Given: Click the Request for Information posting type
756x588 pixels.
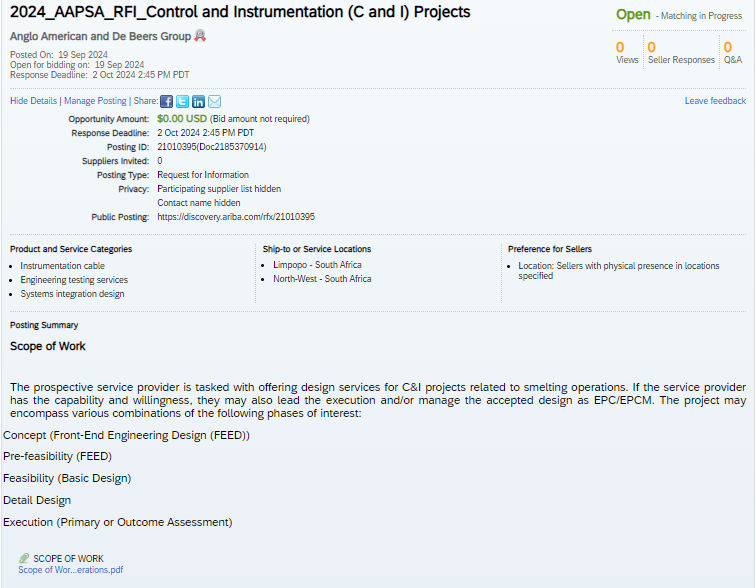Looking at the screenshot, I should 203,174.
